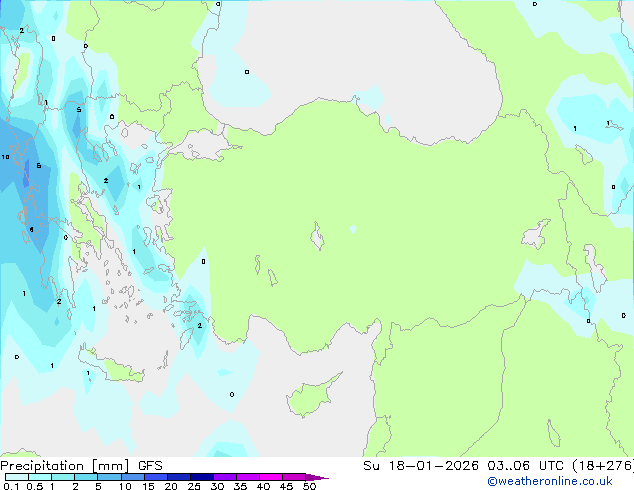
Task: Click the "20" legend scale label
Action: tap(171, 486)
